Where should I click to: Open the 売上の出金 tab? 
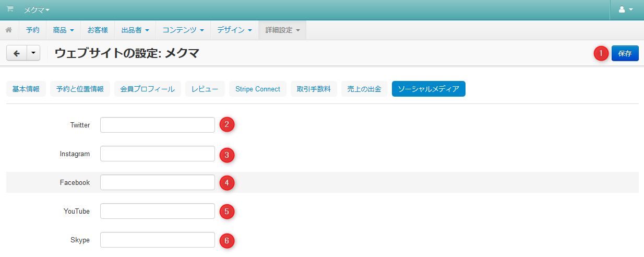pyautogui.click(x=364, y=89)
